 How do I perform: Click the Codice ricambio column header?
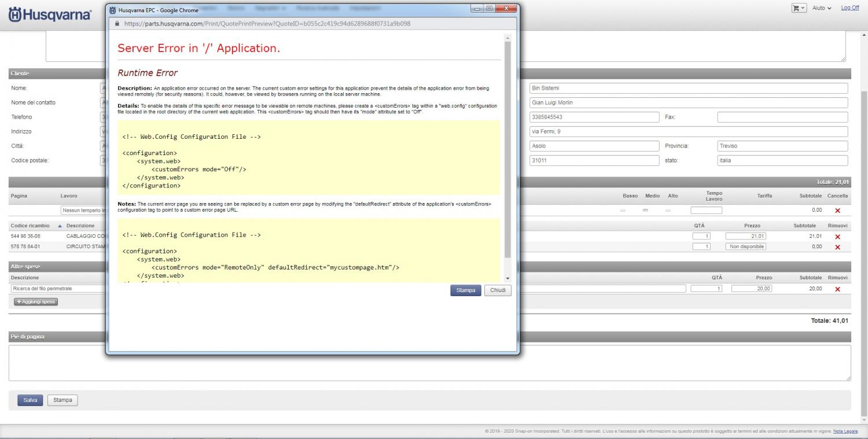coord(30,226)
